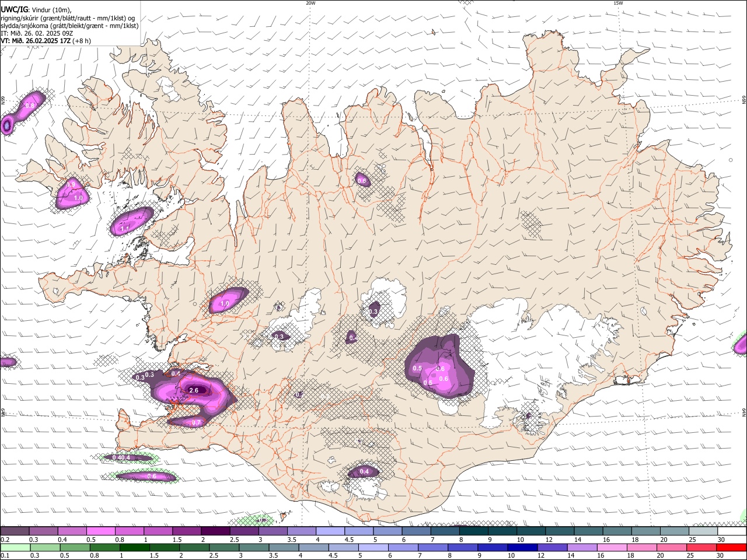Click the 20W longitude label
The width and height of the screenshot is (747, 560).
click(x=310, y=3)
